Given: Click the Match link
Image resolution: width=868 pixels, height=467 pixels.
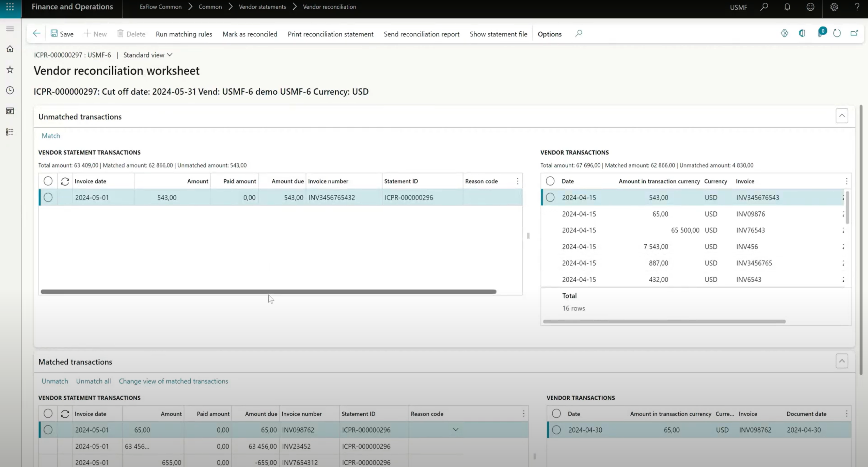Looking at the screenshot, I should (x=51, y=136).
